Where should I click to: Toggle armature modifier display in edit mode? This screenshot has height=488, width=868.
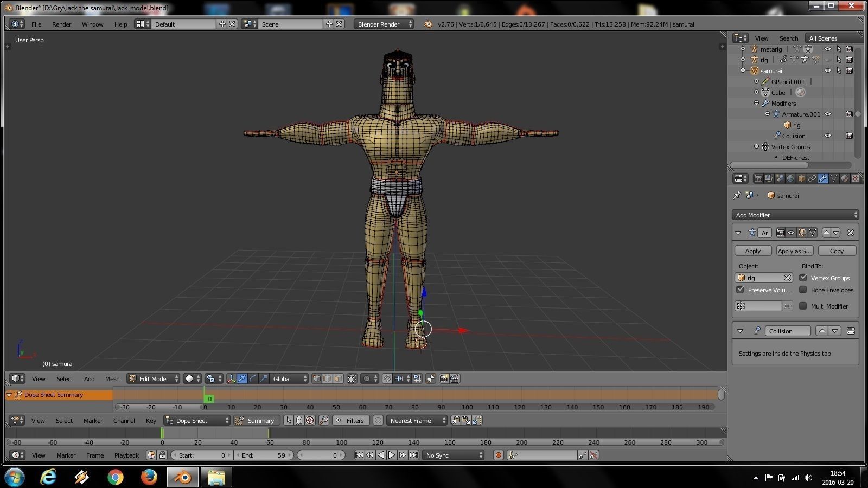[802, 233]
